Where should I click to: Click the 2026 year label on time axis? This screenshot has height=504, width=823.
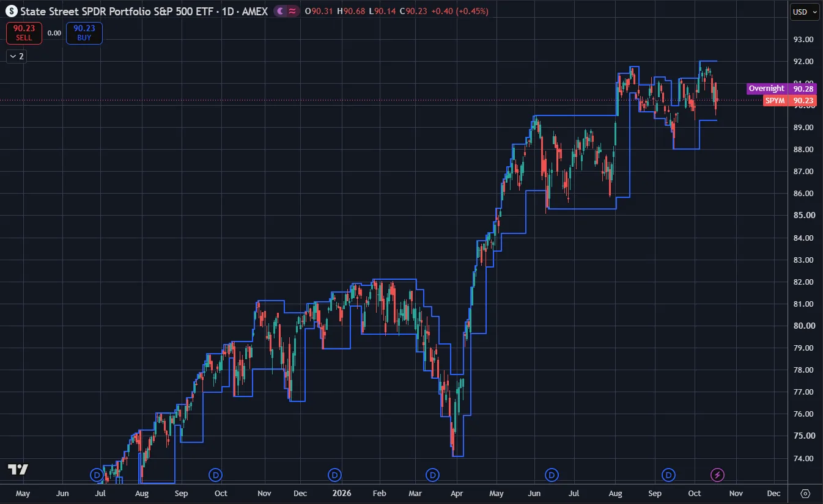tap(341, 494)
